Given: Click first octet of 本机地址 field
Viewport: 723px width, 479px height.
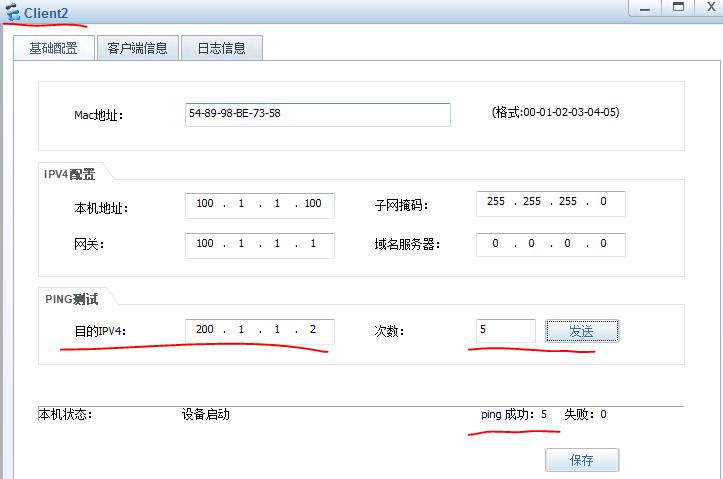Looking at the screenshot, I should click(x=205, y=204).
